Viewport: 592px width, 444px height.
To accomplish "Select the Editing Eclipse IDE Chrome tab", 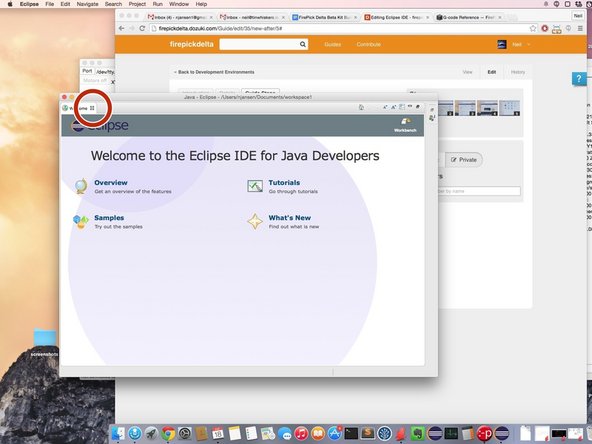I will 396,17.
